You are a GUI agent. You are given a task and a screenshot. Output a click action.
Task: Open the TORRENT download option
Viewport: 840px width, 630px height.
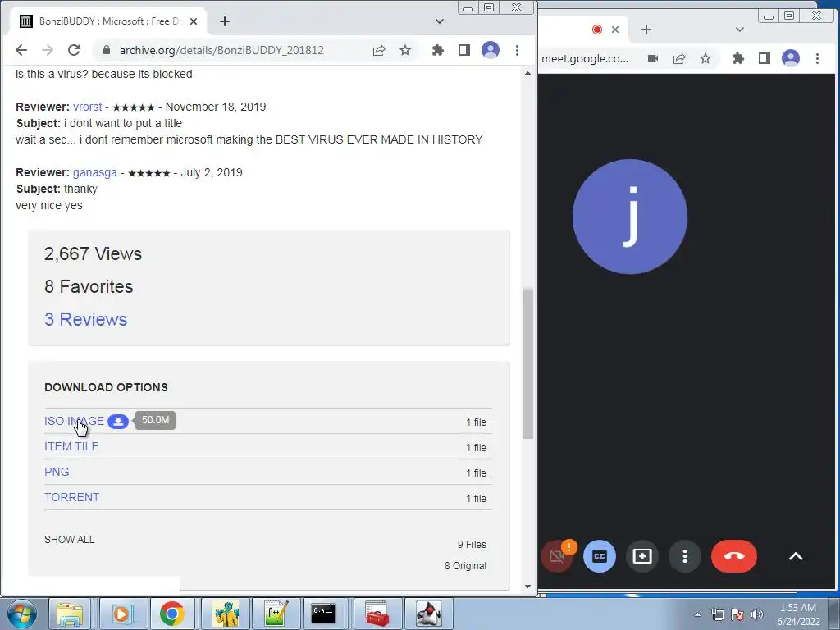pos(72,497)
